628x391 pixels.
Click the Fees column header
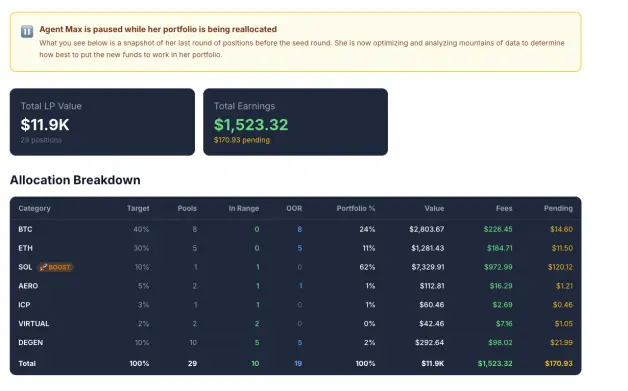click(504, 208)
